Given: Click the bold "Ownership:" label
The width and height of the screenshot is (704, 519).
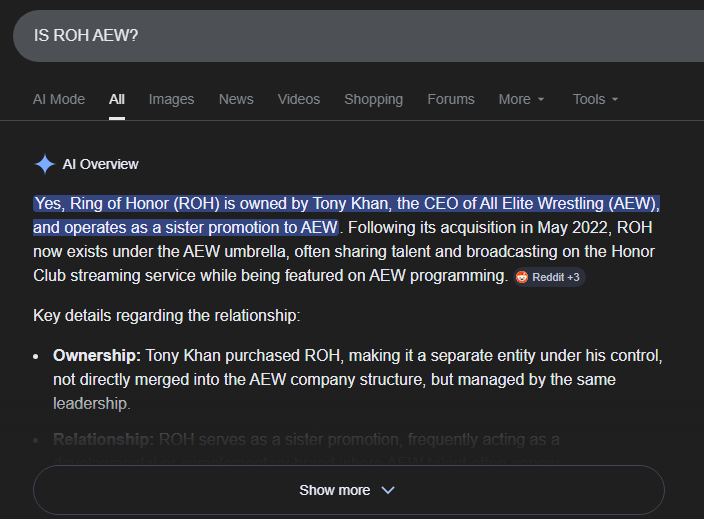Looking at the screenshot, I should 97,356.
